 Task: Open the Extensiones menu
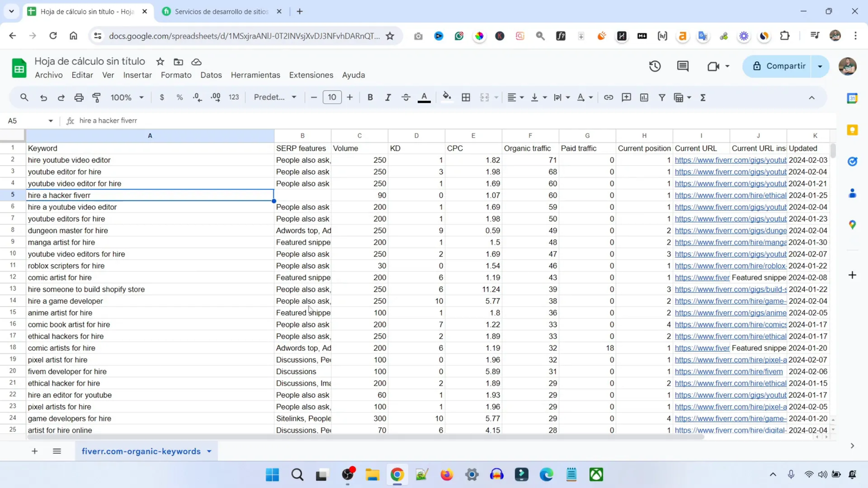311,75
